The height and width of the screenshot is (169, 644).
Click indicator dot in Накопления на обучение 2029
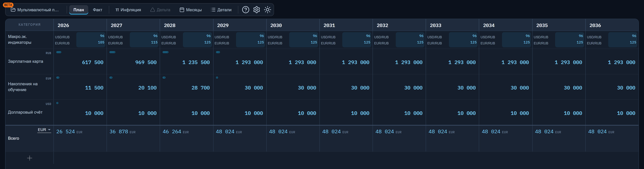(x=217, y=78)
